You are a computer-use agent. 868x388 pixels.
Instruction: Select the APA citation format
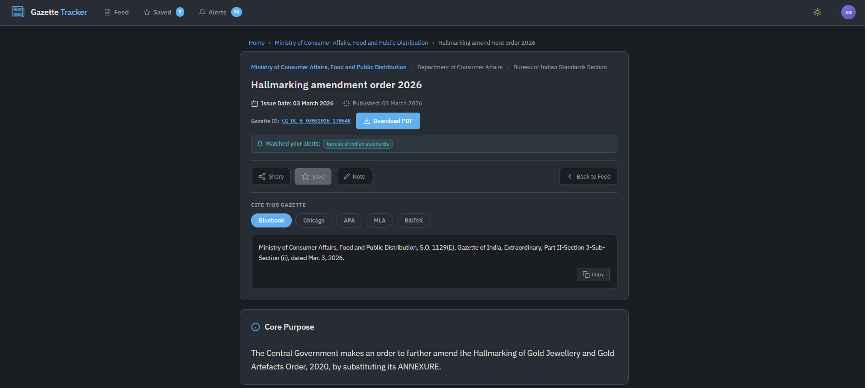coord(349,221)
